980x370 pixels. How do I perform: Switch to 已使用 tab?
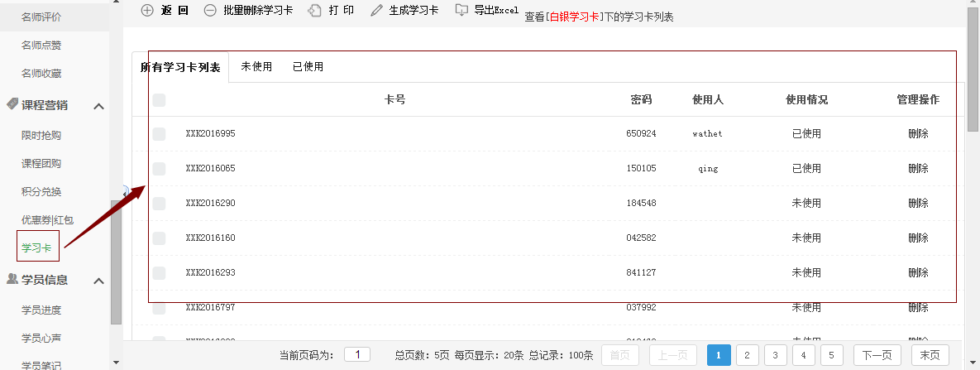[308, 66]
